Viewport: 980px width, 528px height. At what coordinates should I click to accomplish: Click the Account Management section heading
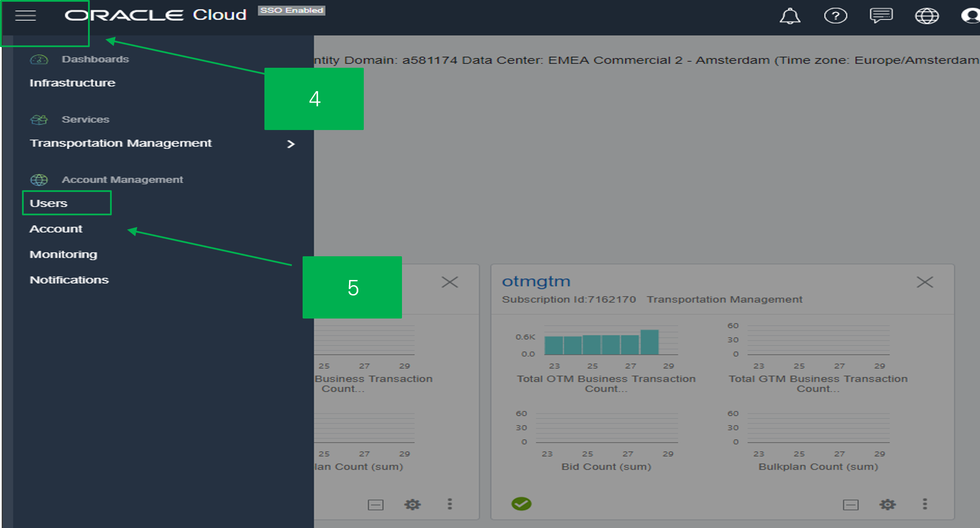[x=122, y=180]
